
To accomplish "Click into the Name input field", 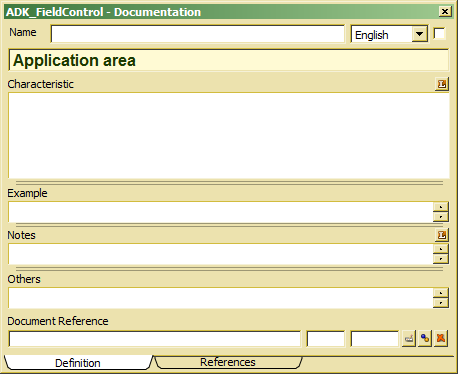I will point(198,34).
